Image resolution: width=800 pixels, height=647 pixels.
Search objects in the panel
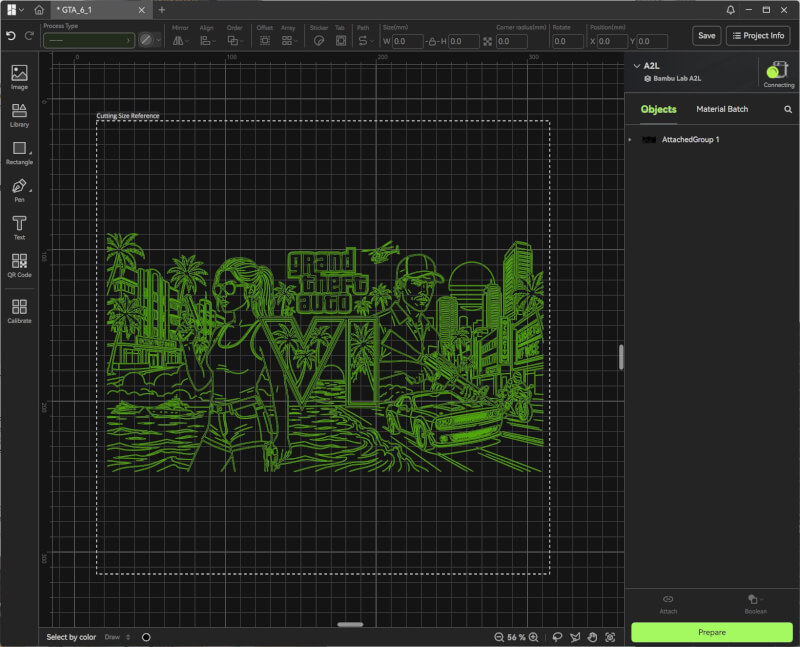788,109
